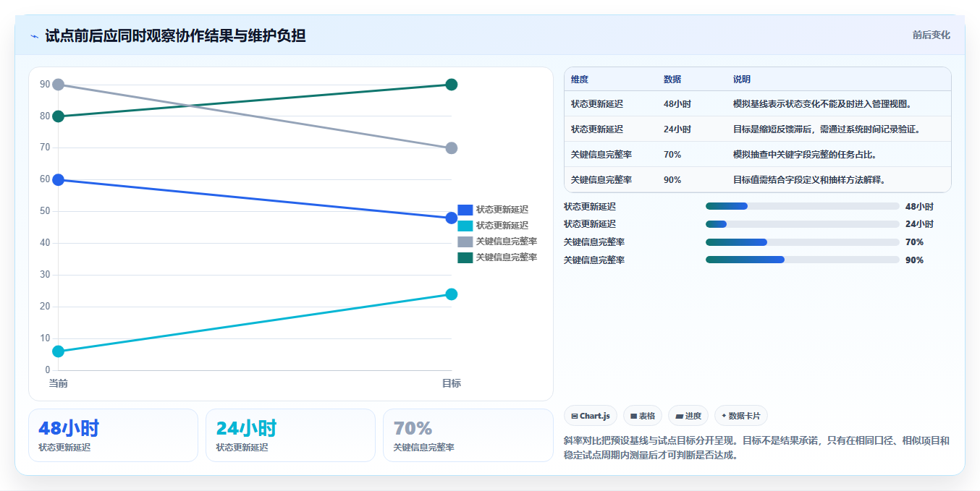Click the 90% table cell
Viewport: 980px width, 491px height.
coord(672,180)
